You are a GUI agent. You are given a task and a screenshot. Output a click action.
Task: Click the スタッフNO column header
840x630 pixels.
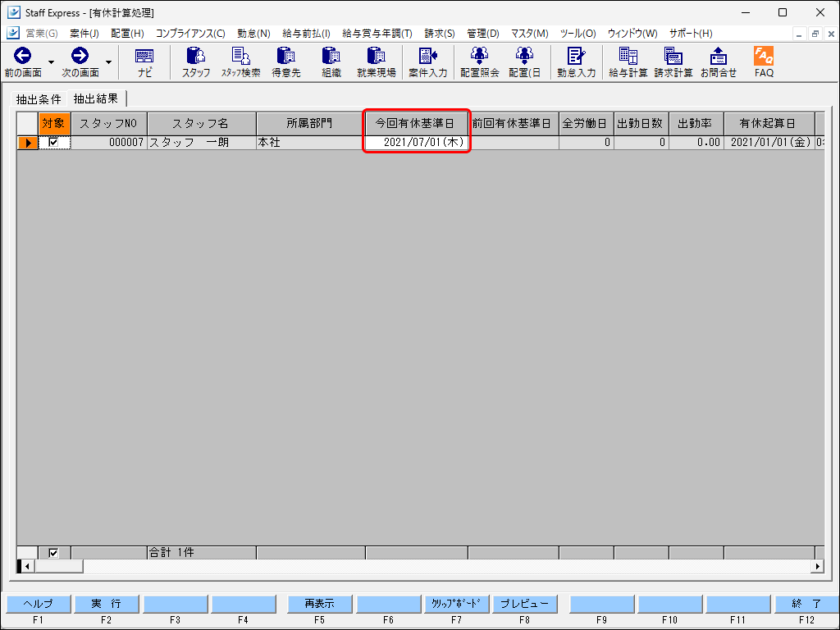[x=109, y=124]
